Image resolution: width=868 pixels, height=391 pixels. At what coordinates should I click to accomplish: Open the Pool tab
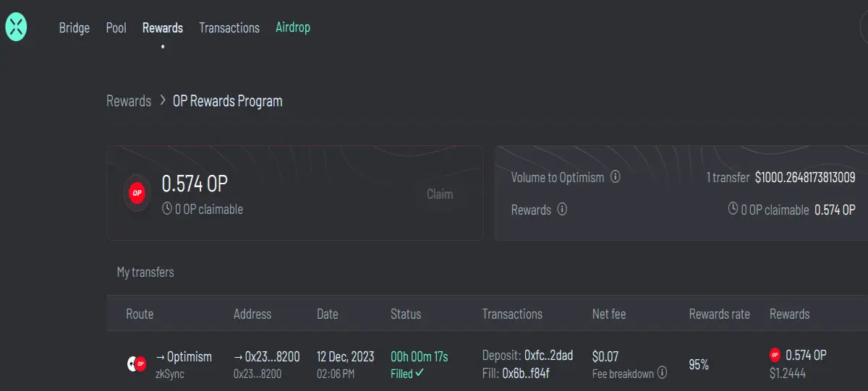pos(116,27)
